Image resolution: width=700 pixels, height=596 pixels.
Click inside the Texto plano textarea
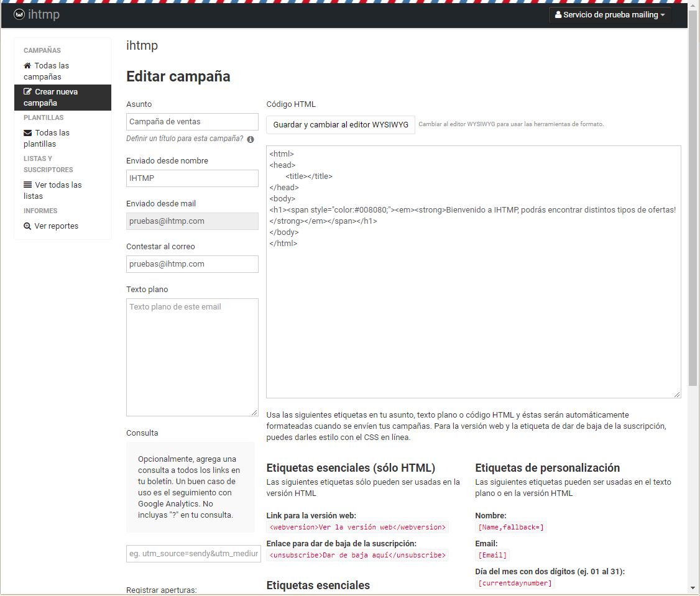pos(193,357)
